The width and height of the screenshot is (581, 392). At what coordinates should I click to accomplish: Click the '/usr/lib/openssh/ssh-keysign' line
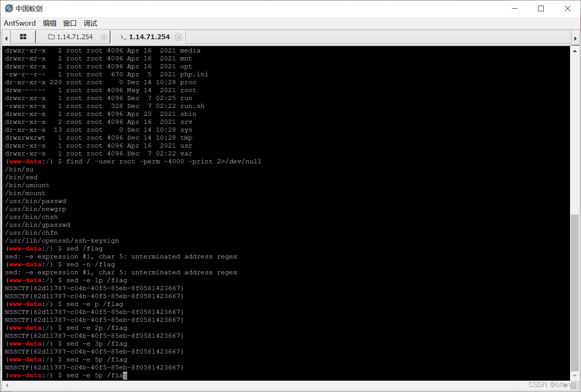pyautogui.click(x=62, y=241)
